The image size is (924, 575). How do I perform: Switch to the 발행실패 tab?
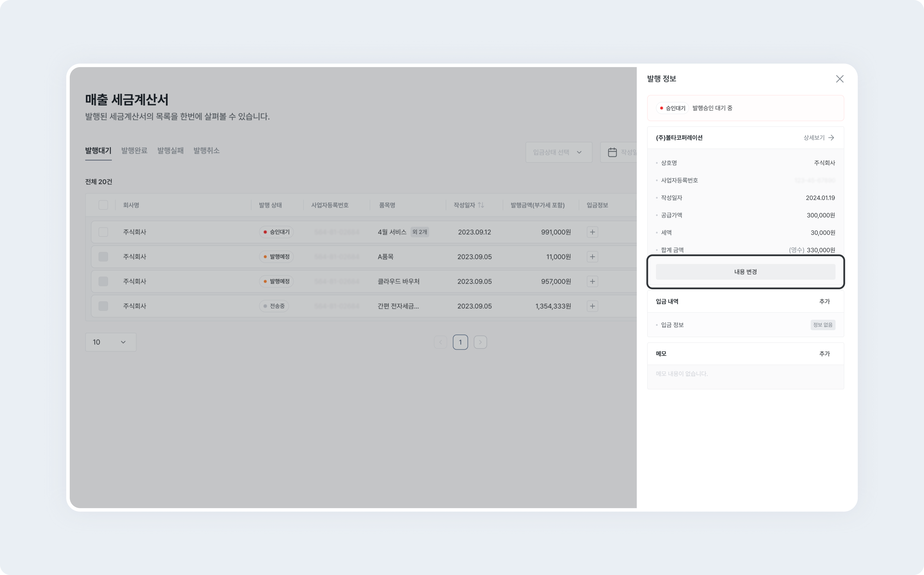[170, 151]
